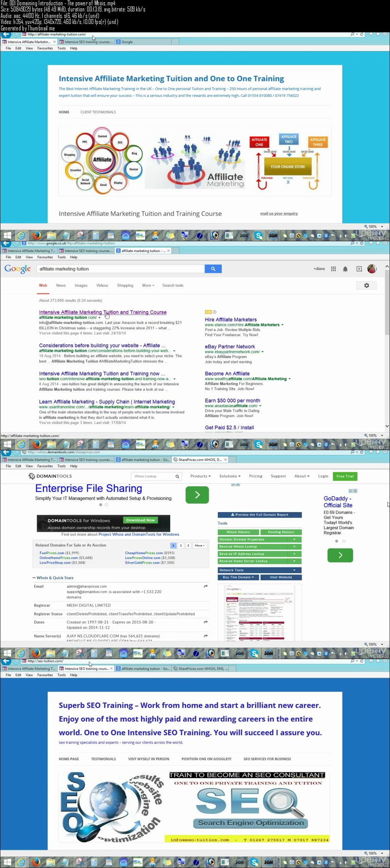Click the Ads info circle icon on Google
The width and height of the screenshot is (390, 868).
214,312
